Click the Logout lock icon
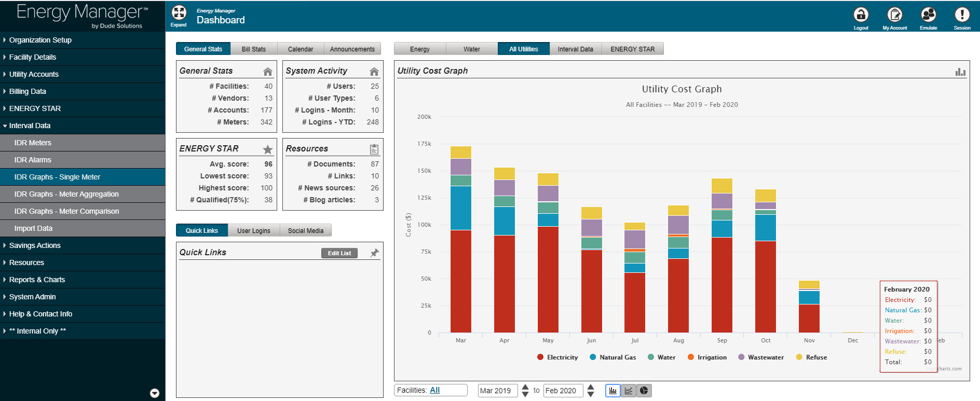Image resolution: width=980 pixels, height=401 pixels. pyautogui.click(x=861, y=14)
